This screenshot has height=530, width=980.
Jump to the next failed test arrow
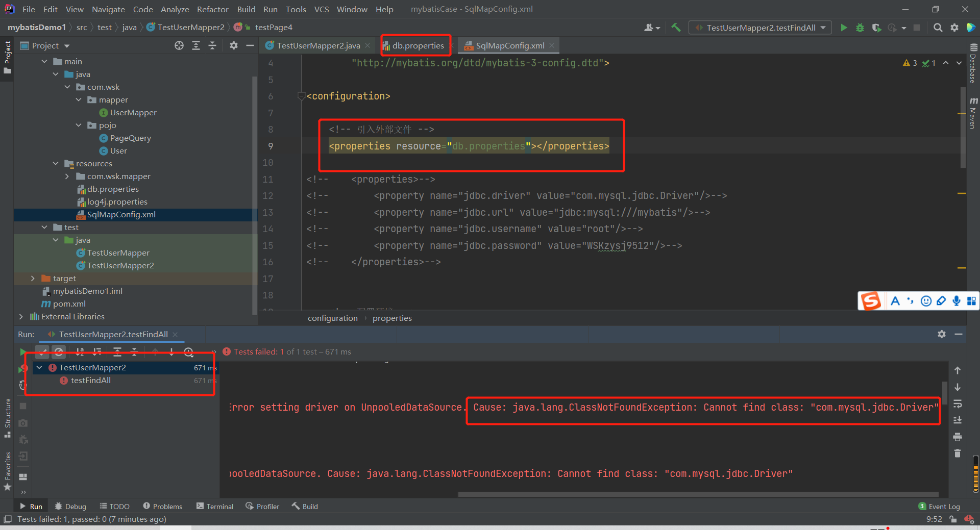[x=171, y=351]
